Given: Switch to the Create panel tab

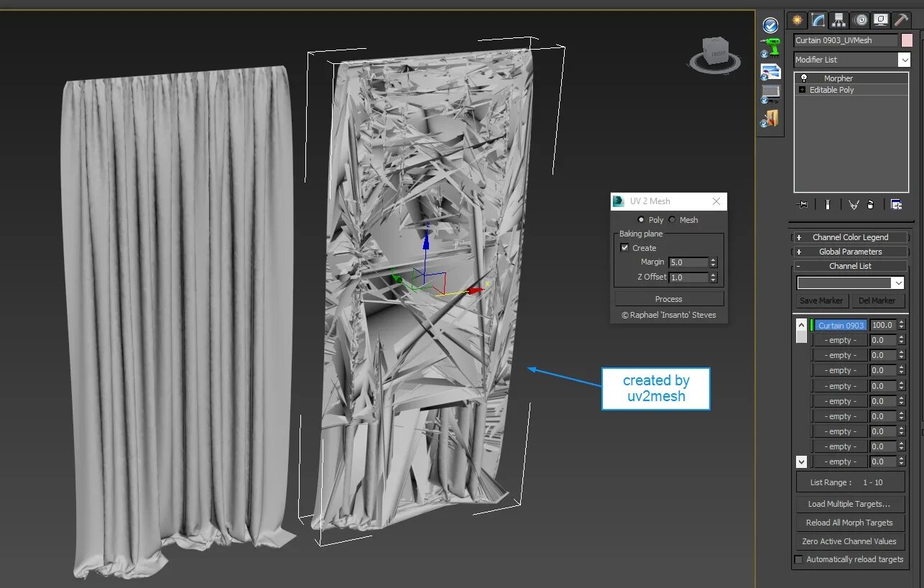Looking at the screenshot, I should click(x=797, y=19).
